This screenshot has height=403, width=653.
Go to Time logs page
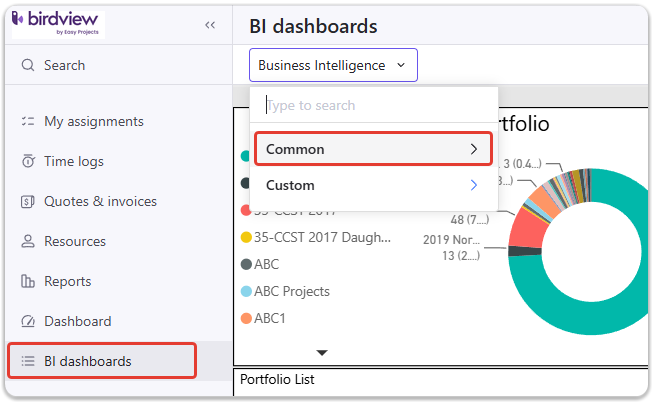click(74, 161)
